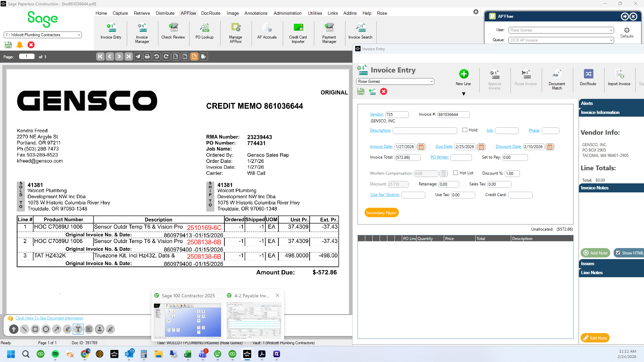Open the APFlow menu
644x362 pixels.
tap(188, 13)
